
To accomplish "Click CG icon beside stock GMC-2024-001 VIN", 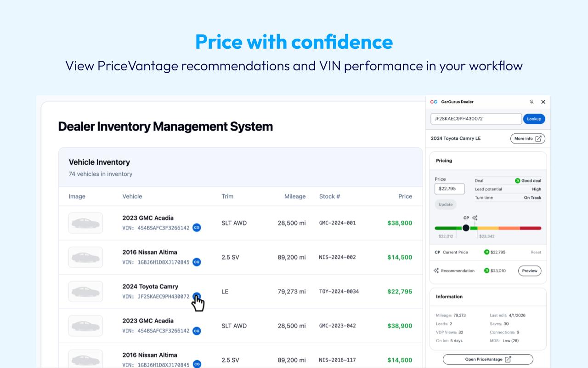I will click(197, 228).
